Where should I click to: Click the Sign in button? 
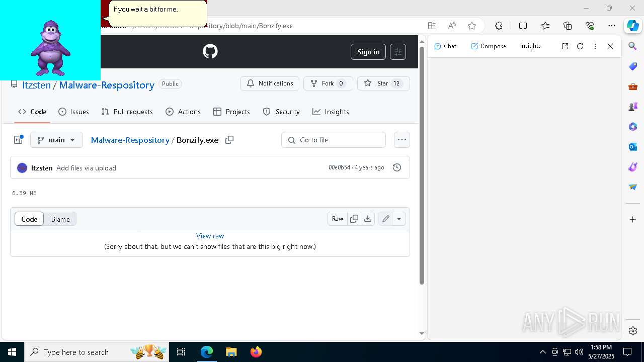(x=368, y=52)
